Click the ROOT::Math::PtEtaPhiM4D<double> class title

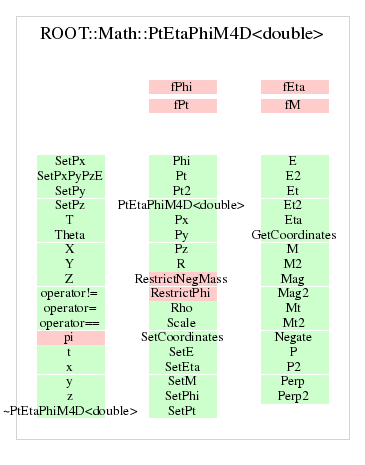182,33
